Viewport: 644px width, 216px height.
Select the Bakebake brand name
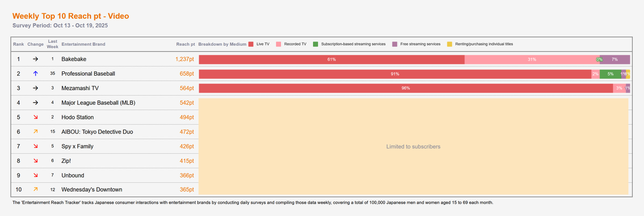click(x=74, y=59)
